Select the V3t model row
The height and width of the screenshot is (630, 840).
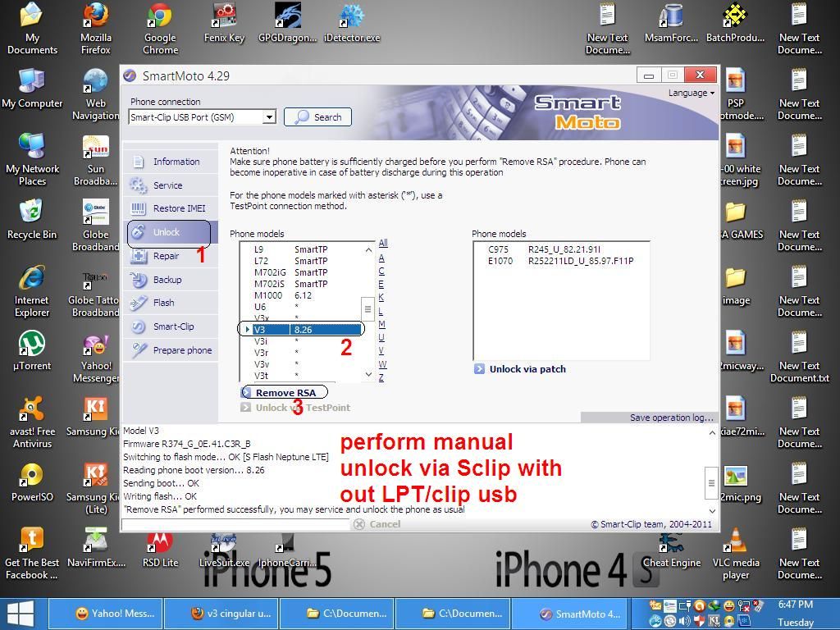point(301,376)
